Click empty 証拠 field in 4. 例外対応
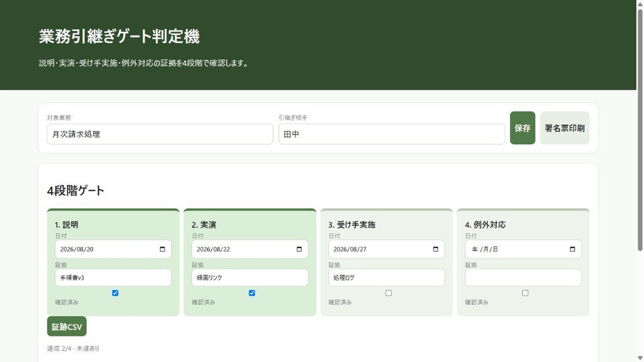 coord(523,278)
